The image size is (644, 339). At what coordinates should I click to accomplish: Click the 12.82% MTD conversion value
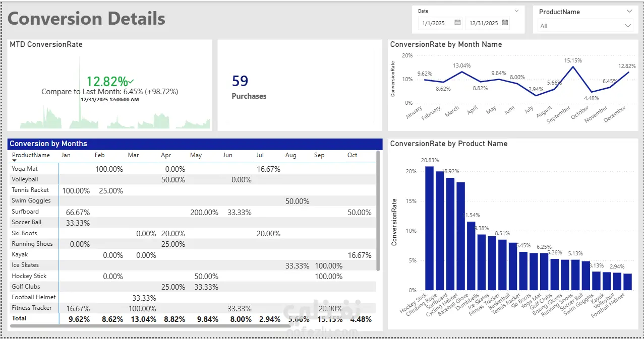pos(107,81)
